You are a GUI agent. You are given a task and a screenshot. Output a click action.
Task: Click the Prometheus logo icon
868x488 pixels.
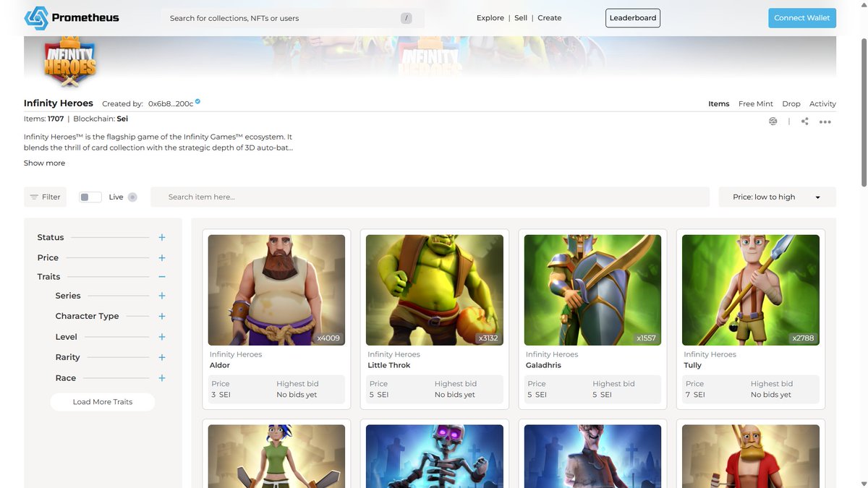coord(36,18)
